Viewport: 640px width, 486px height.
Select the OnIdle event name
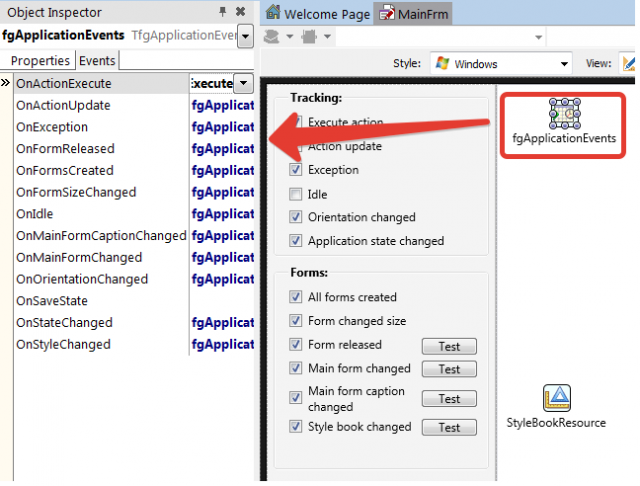point(35,214)
